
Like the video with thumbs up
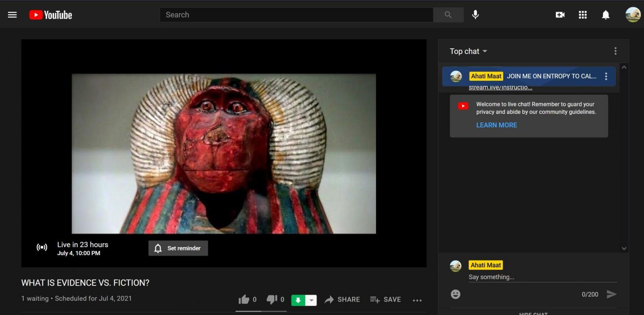pos(244,299)
